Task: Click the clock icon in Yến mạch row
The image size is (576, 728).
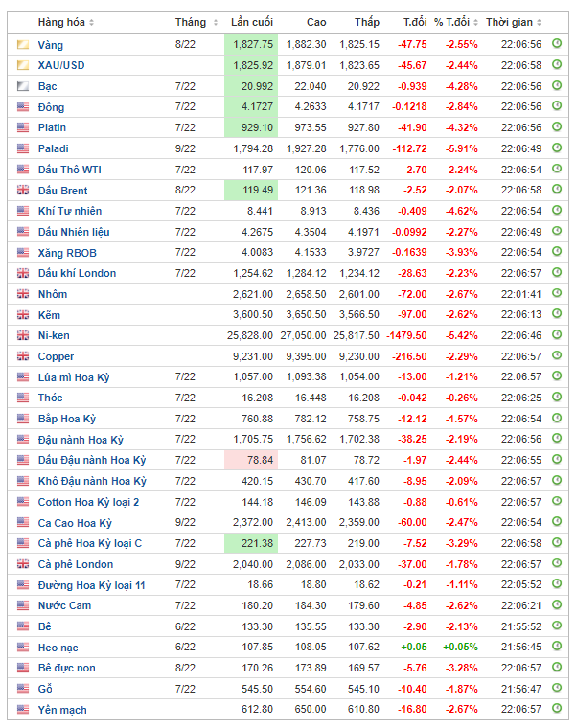Action: click(x=557, y=710)
